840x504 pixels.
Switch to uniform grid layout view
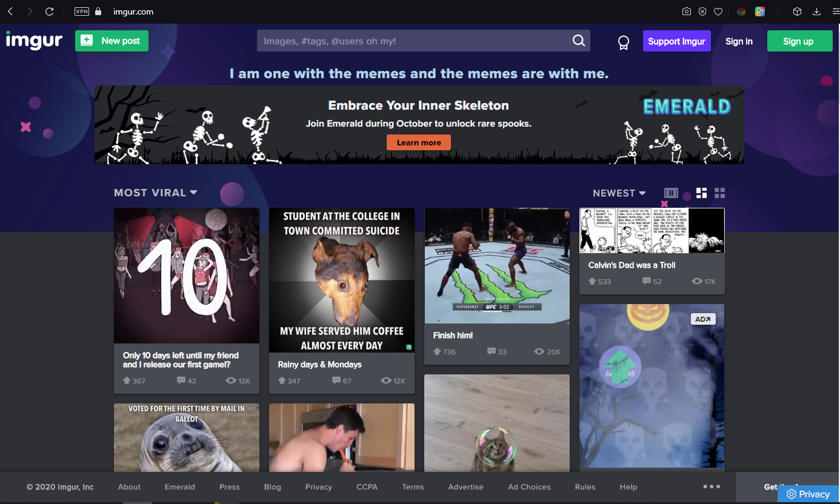(719, 193)
